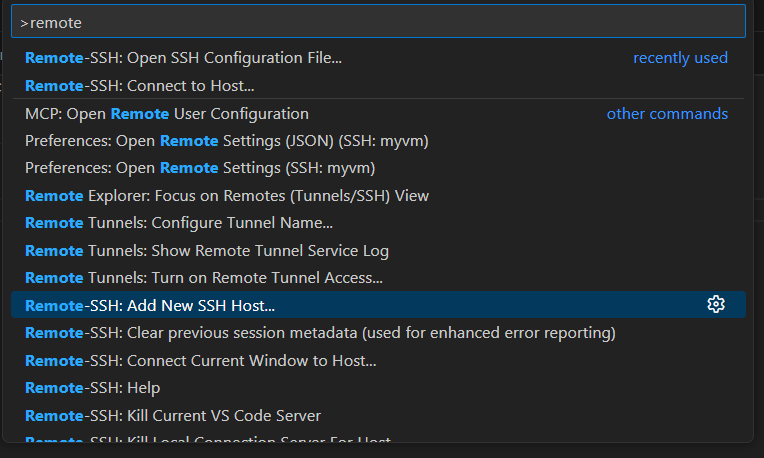The image size is (764, 458).
Task: Choose MCP: Open Remote User Configuration
Action: click(x=167, y=114)
